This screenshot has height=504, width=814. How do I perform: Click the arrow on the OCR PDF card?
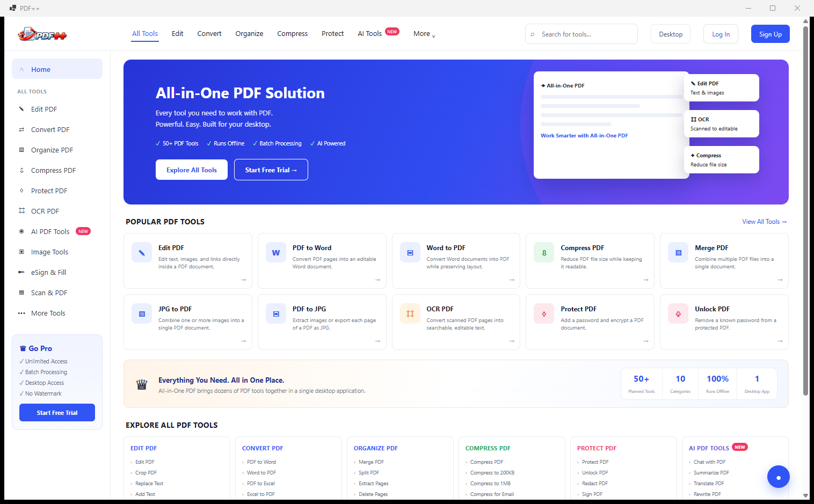click(x=512, y=341)
